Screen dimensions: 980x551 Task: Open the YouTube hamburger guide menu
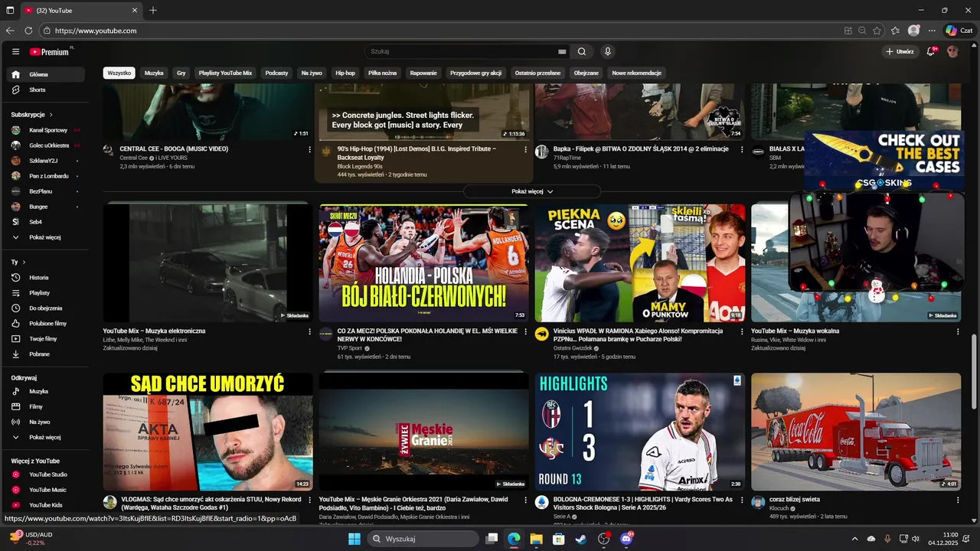click(15, 52)
